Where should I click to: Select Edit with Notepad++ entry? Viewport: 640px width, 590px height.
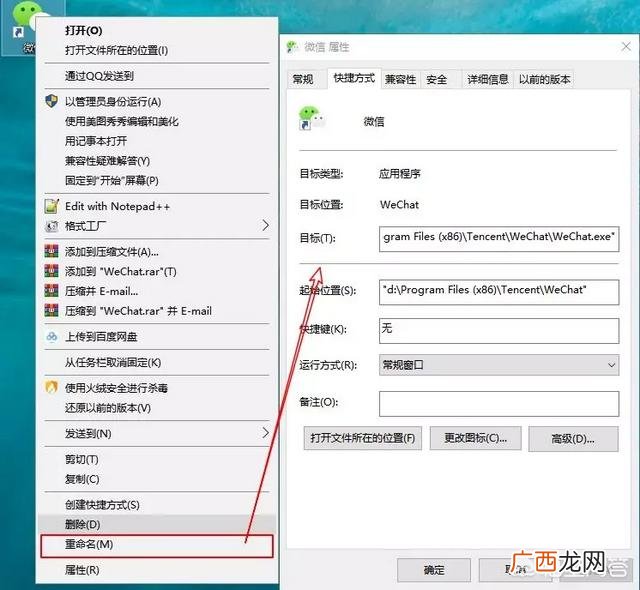[156, 206]
